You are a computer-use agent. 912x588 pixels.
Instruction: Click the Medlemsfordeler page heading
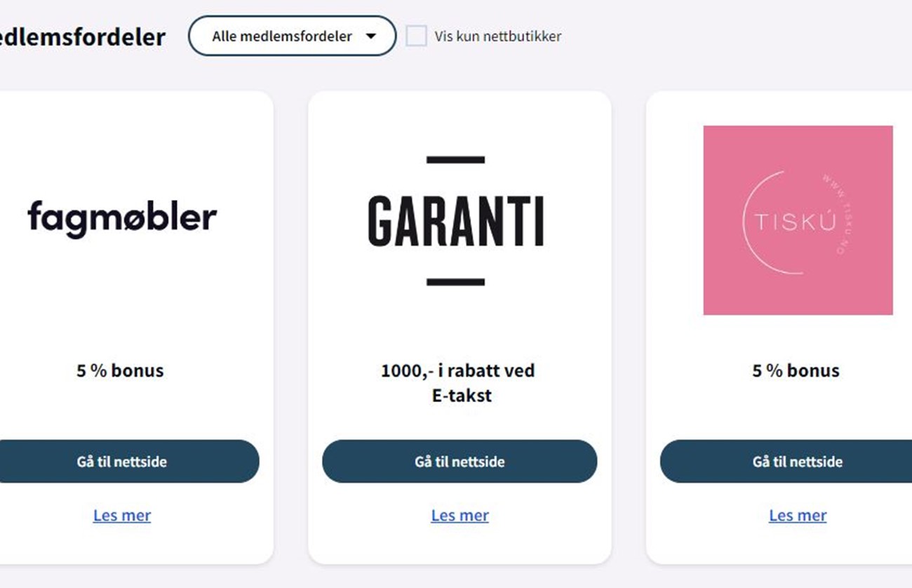coord(83,36)
